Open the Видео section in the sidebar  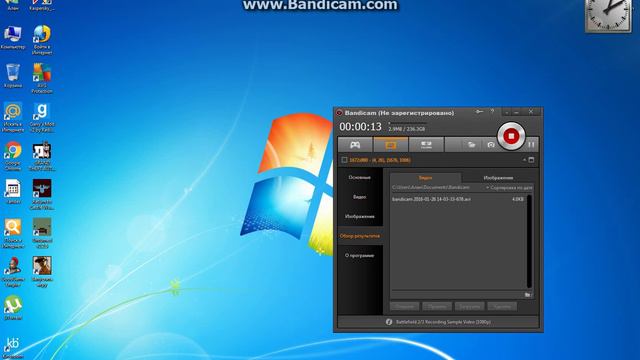(360, 197)
